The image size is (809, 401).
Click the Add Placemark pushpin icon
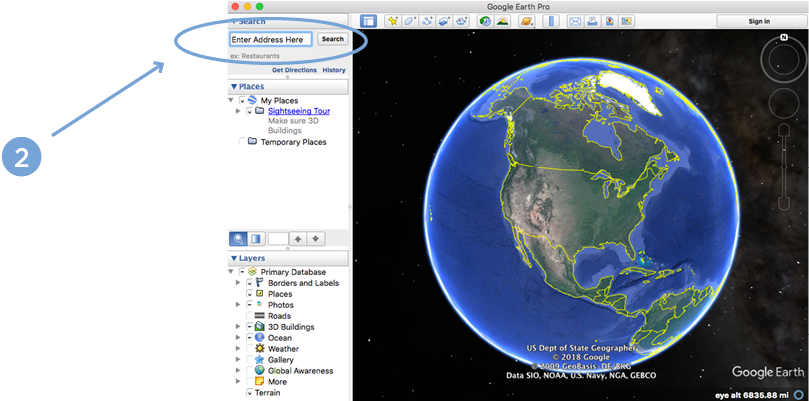pos(393,20)
